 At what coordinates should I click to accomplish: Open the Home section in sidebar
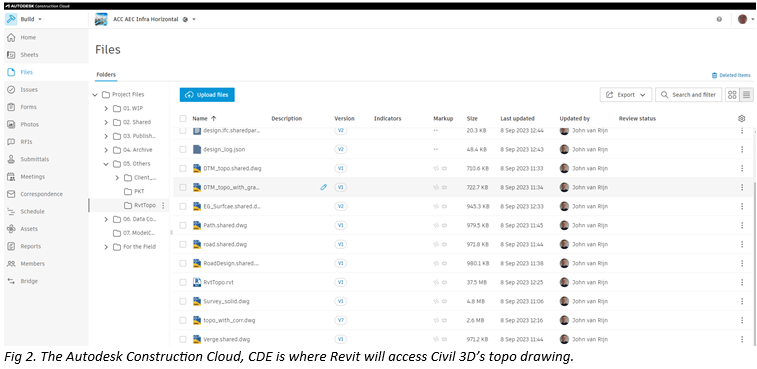(x=28, y=37)
